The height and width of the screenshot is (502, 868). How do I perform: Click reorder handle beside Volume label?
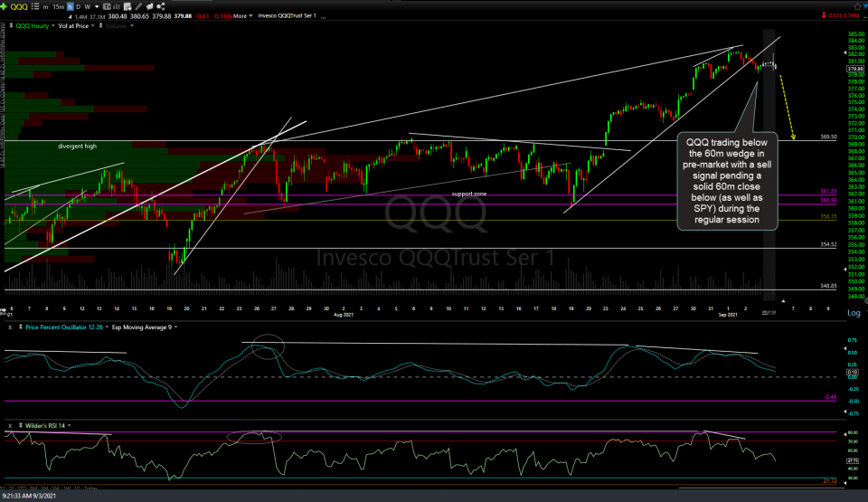100,26
